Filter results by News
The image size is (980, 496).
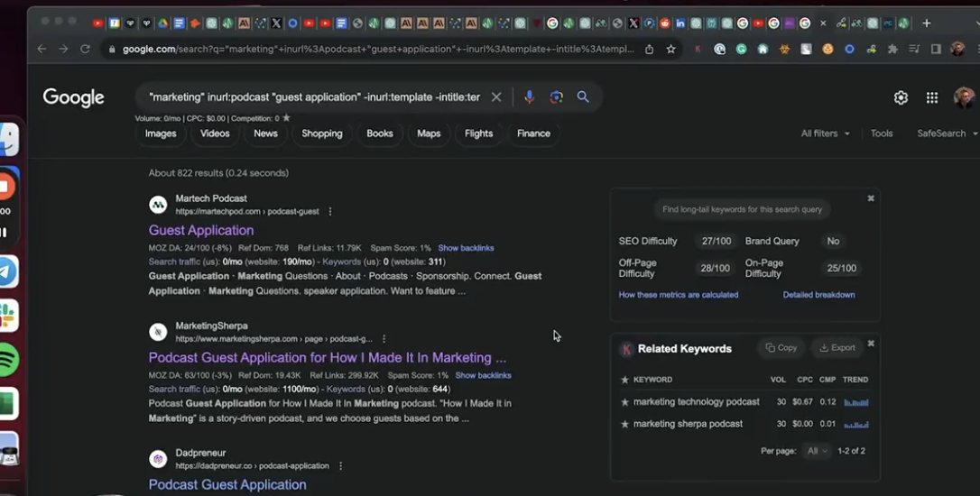[x=265, y=133]
